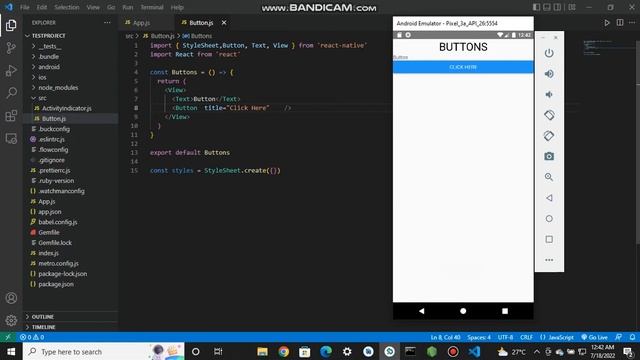The width and height of the screenshot is (640, 360).
Task: Open the Extensions view
Action: 11,116
